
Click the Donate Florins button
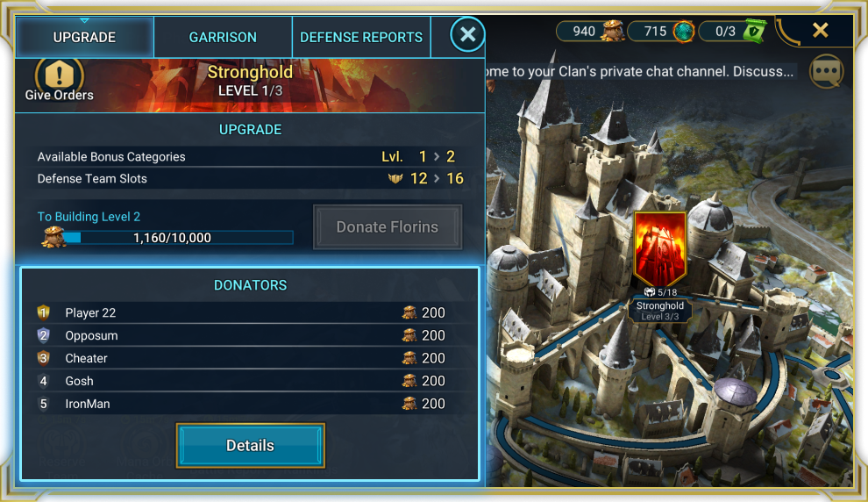pos(388,227)
